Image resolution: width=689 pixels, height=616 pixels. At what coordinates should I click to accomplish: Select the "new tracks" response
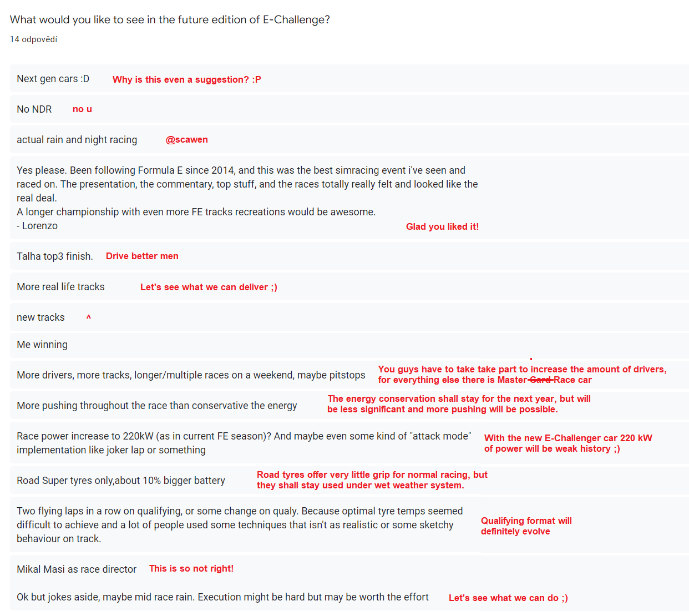[40, 317]
